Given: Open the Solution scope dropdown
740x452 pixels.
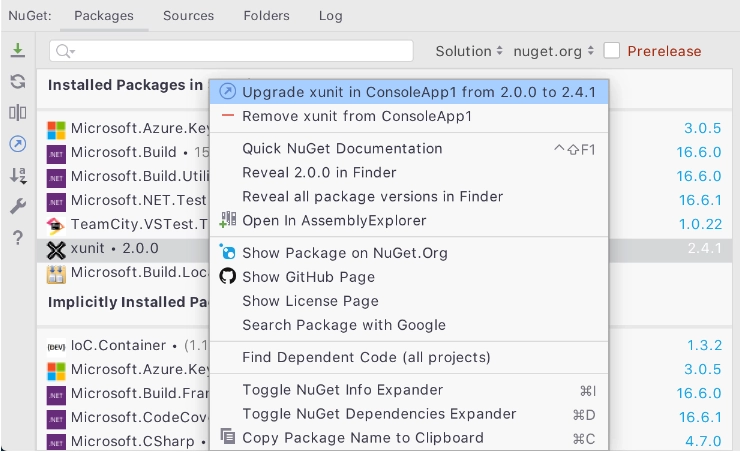Looking at the screenshot, I should [x=469, y=51].
